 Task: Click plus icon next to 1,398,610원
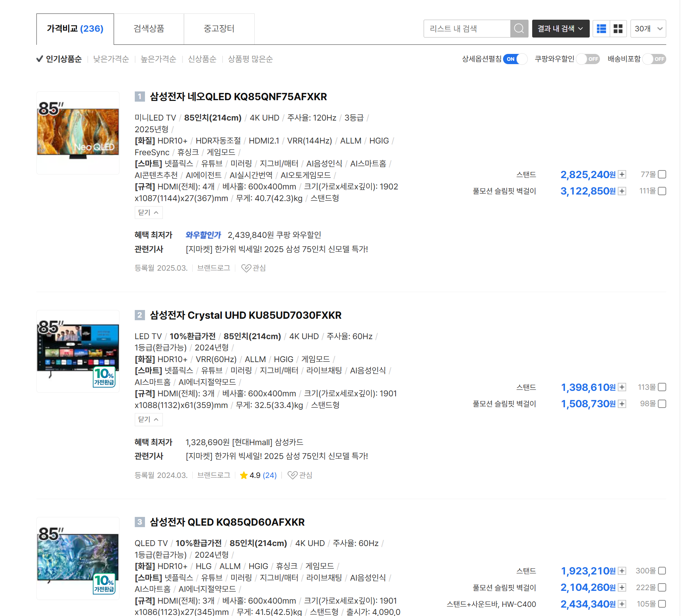click(x=622, y=387)
